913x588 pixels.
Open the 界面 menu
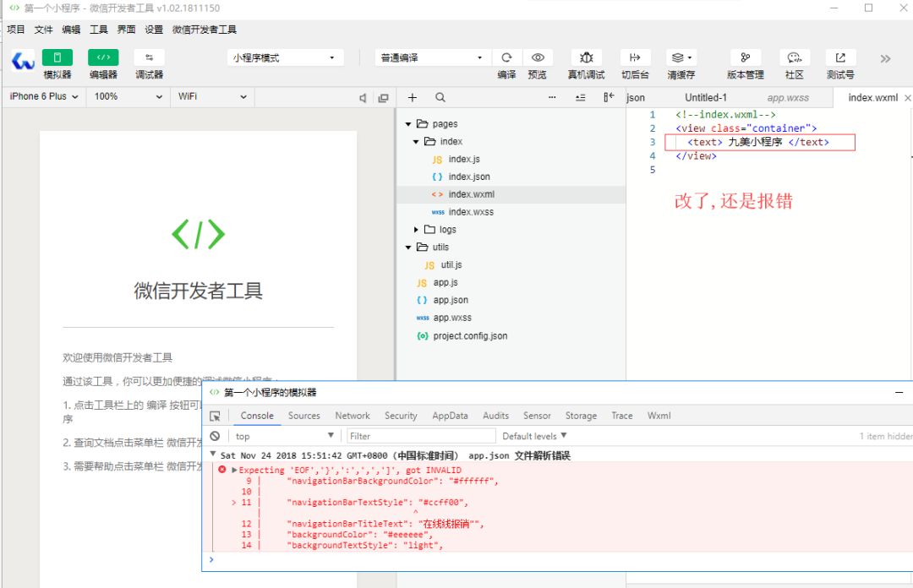pyautogui.click(x=126, y=30)
